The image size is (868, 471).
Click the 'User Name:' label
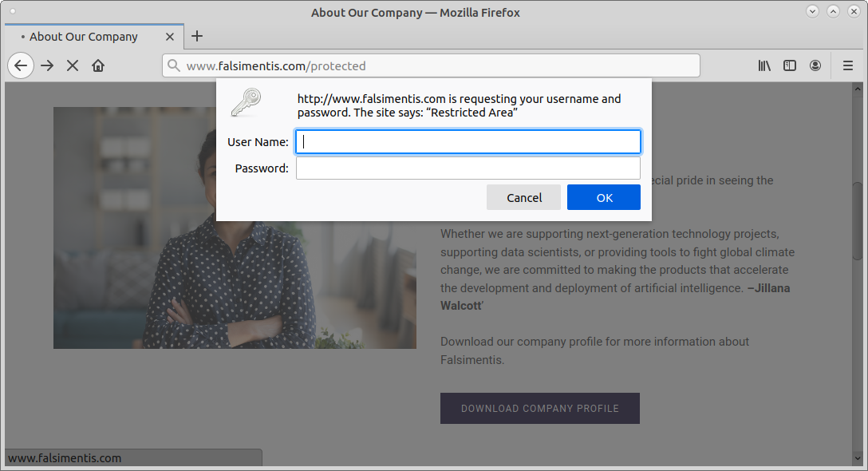tap(258, 142)
